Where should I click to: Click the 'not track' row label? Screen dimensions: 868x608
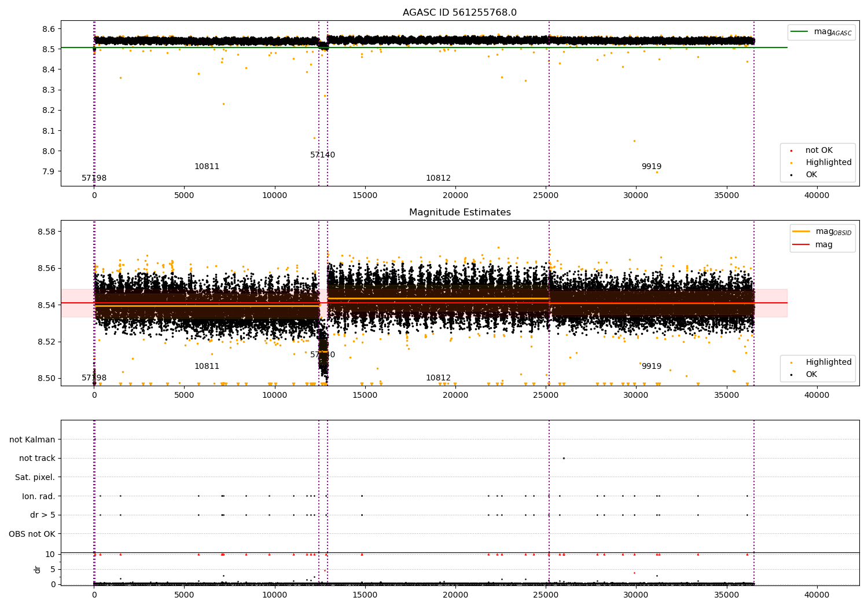pos(37,459)
